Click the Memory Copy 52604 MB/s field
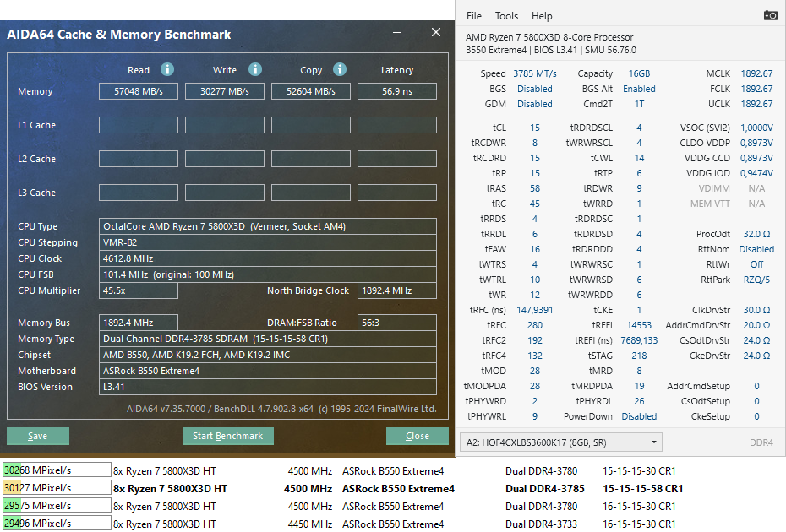Screen dimensions: 786x532 [311, 91]
